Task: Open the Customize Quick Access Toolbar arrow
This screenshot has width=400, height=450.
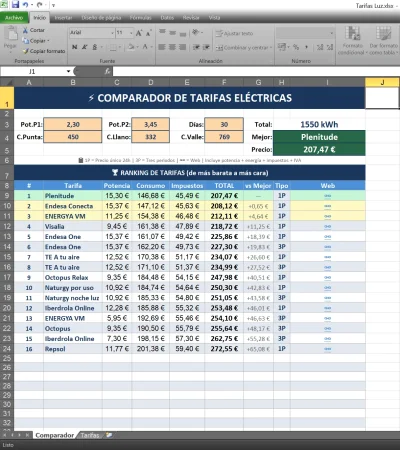Action: click(x=53, y=5)
